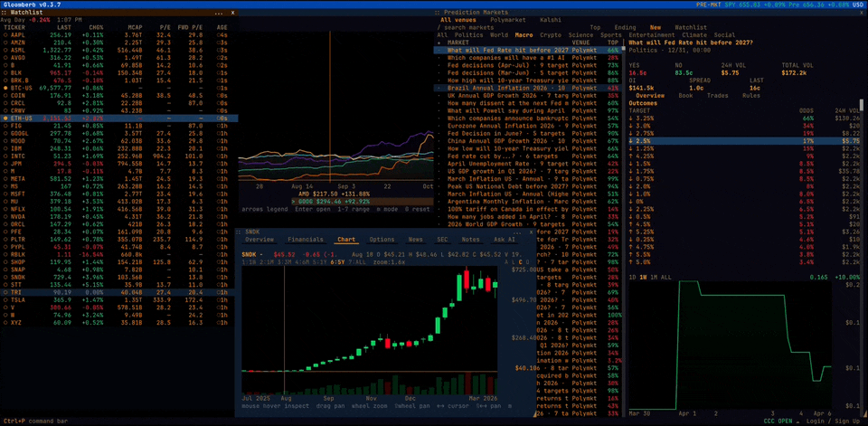Click the SNDK panel drag-handle dots icon

coord(238,232)
